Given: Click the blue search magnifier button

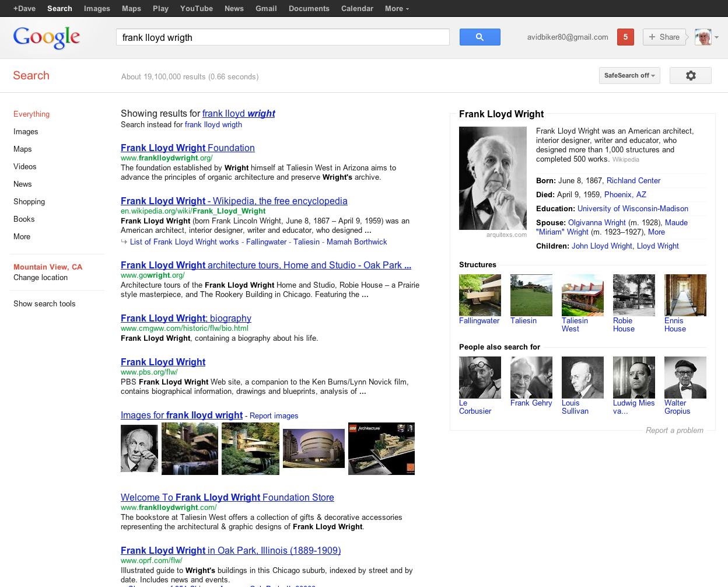Looking at the screenshot, I should click(480, 37).
